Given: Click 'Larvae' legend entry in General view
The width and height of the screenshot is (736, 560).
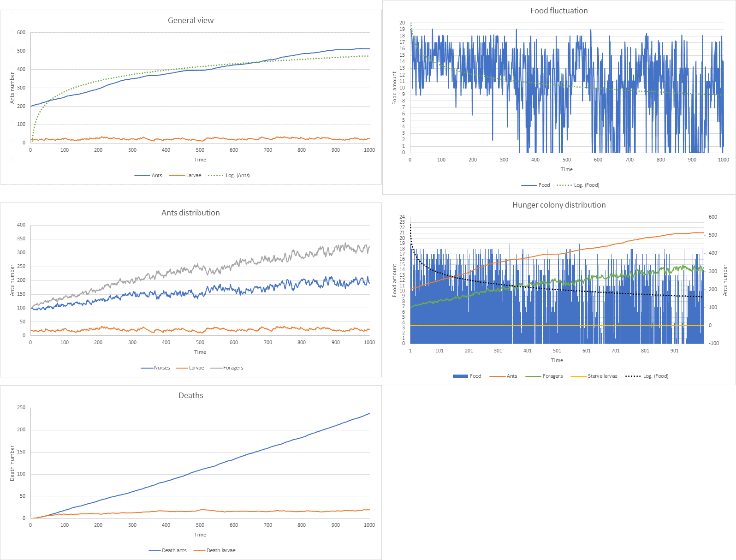Looking at the screenshot, I should pyautogui.click(x=185, y=175).
